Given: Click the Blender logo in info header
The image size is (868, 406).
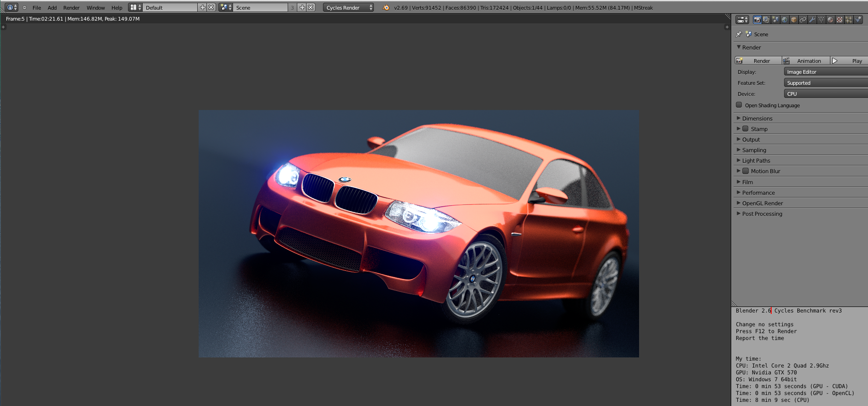Looking at the screenshot, I should coord(386,7).
